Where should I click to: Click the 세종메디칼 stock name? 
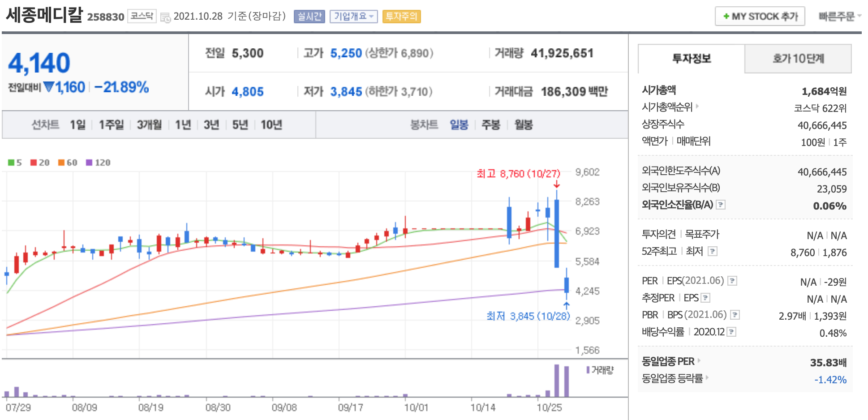click(x=44, y=14)
